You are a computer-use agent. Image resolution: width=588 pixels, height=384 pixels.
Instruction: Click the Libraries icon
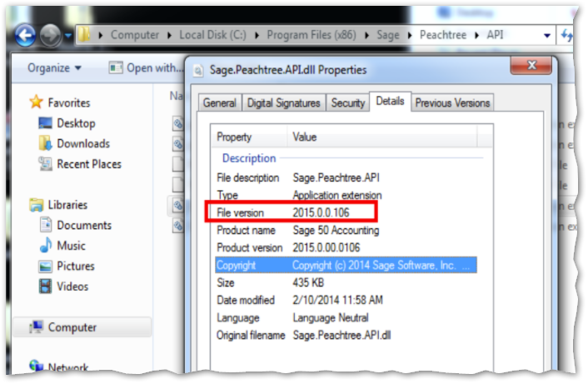point(37,205)
